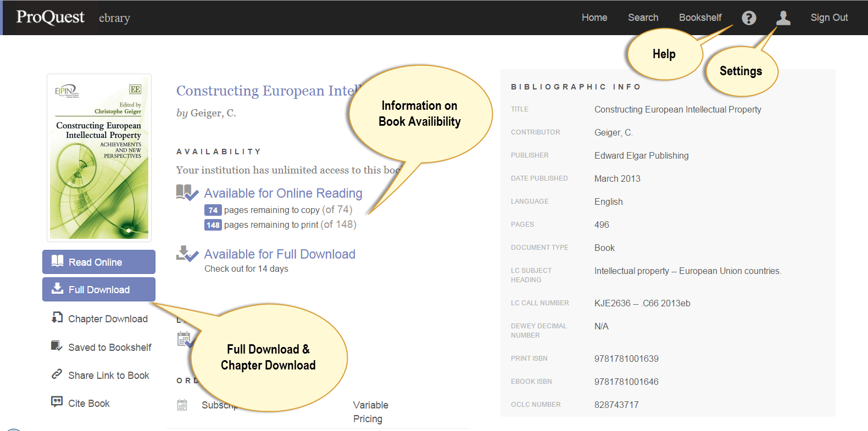868x431 pixels.
Task: Click subject heading 'Intellectual property -- European Union countries.'
Action: click(x=688, y=271)
